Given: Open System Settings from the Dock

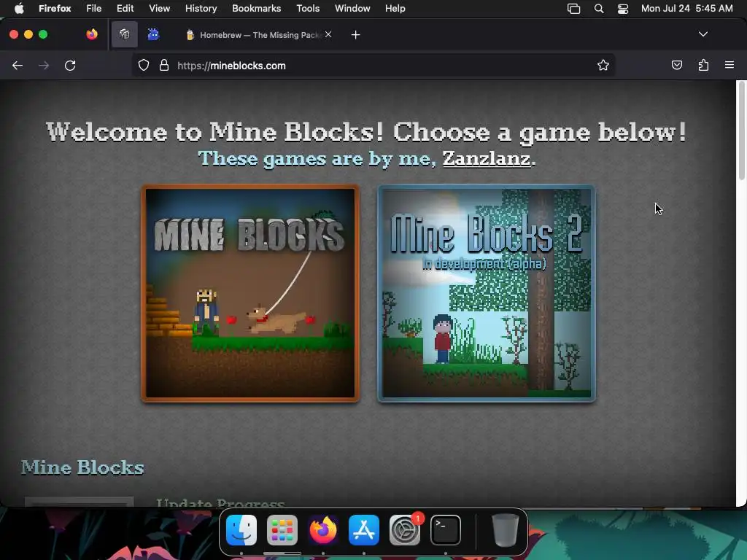Looking at the screenshot, I should pyautogui.click(x=405, y=530).
